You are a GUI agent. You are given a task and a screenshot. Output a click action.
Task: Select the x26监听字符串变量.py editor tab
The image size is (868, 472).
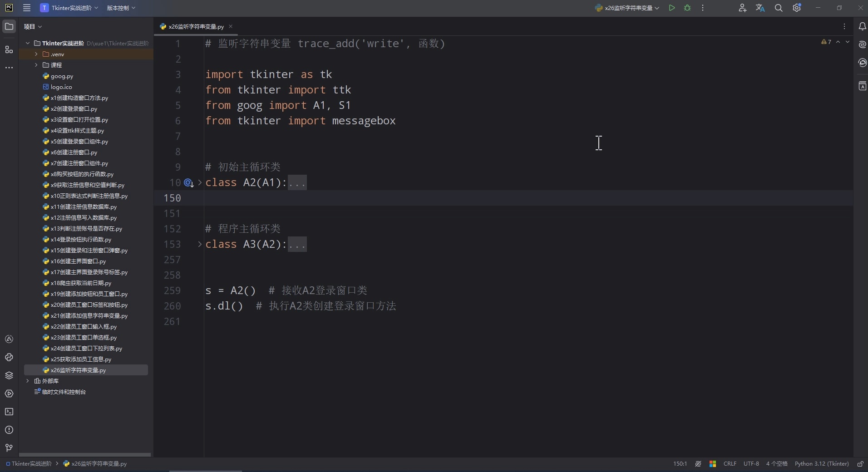(195, 26)
